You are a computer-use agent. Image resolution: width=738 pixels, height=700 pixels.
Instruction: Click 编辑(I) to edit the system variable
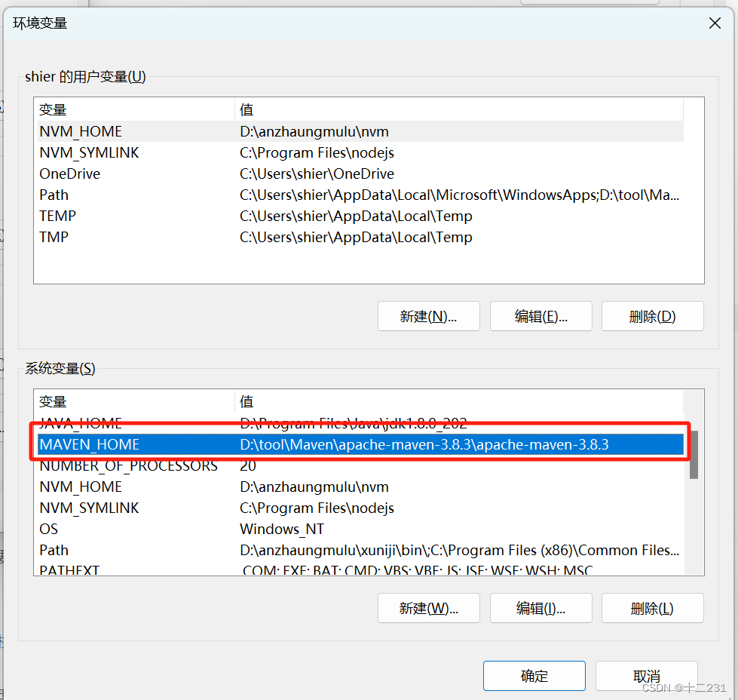point(540,608)
